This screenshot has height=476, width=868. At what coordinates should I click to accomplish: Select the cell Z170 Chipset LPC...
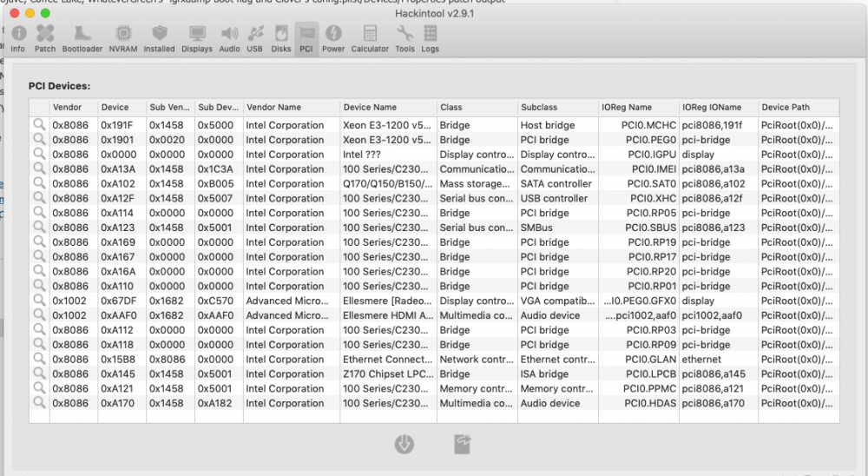[x=387, y=374]
